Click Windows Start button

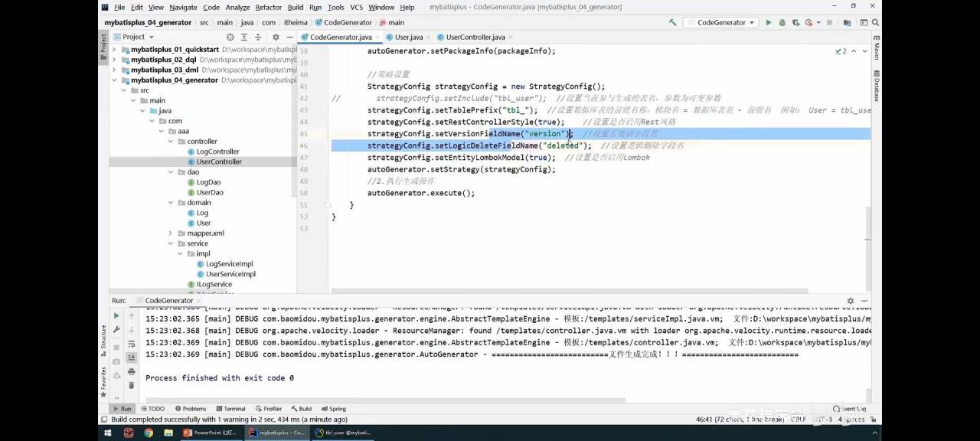tap(108, 433)
